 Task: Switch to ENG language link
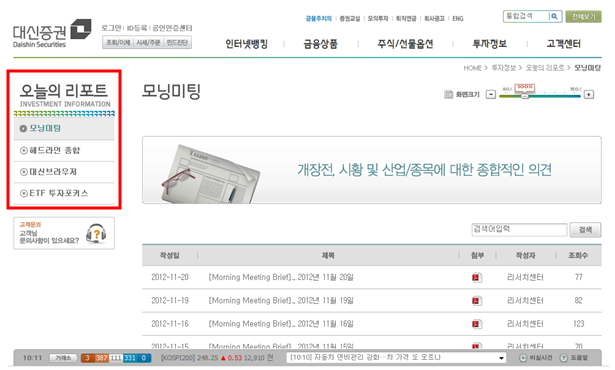pos(458,18)
